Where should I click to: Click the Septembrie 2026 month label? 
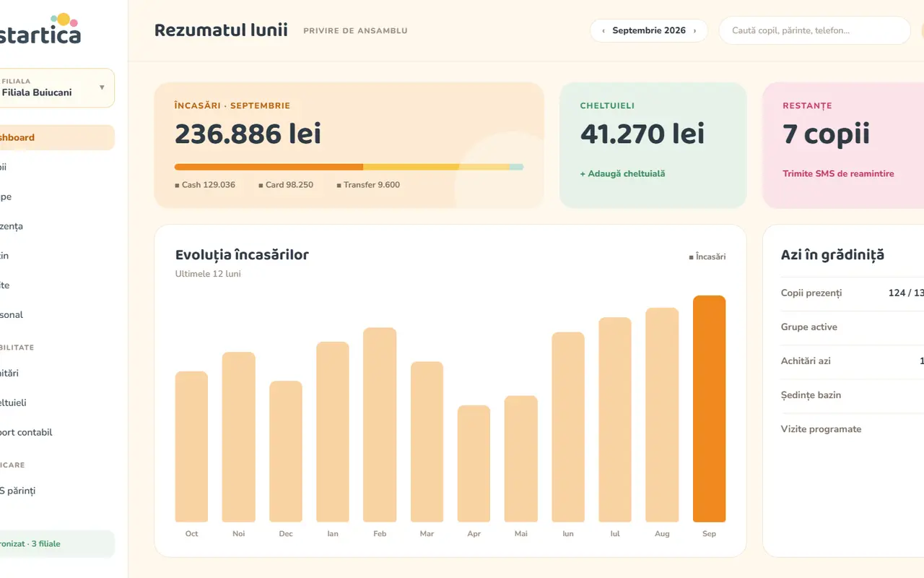(649, 31)
